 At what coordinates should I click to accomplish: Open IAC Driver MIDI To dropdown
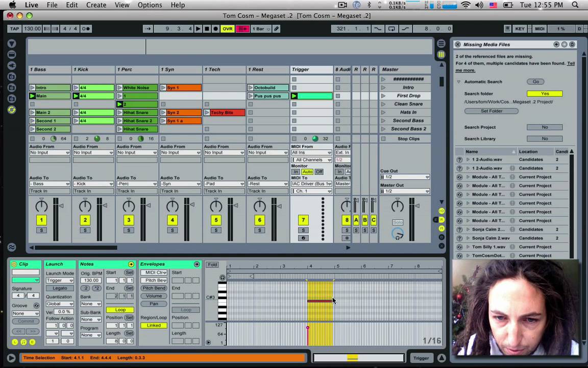312,183
